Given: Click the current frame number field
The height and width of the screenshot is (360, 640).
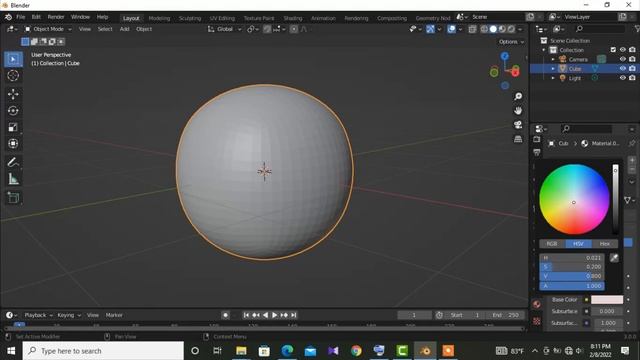Looking at the screenshot, I should [414, 315].
